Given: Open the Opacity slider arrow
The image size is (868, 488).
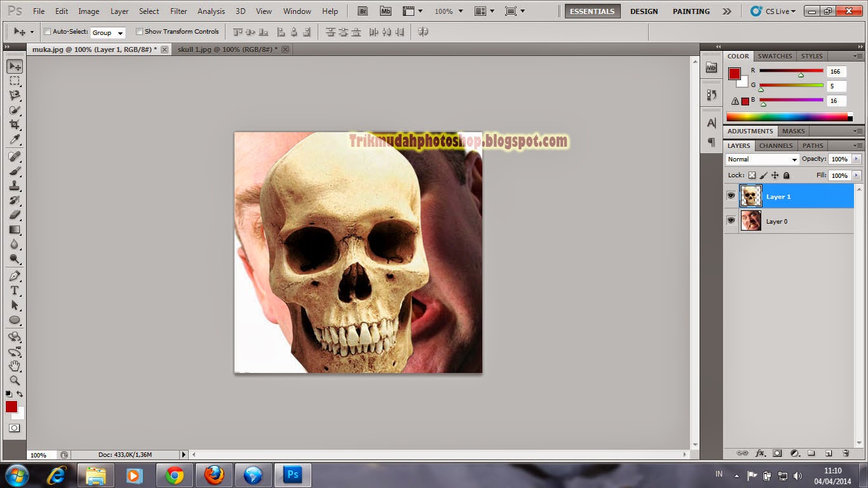Looking at the screenshot, I should pyautogui.click(x=857, y=159).
